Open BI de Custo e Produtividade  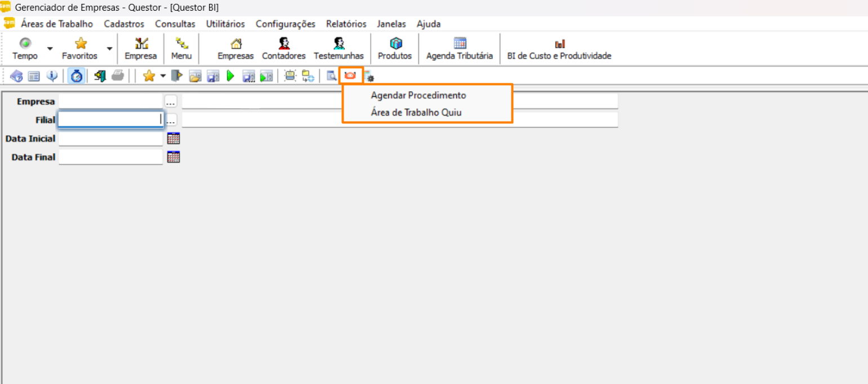(x=559, y=49)
